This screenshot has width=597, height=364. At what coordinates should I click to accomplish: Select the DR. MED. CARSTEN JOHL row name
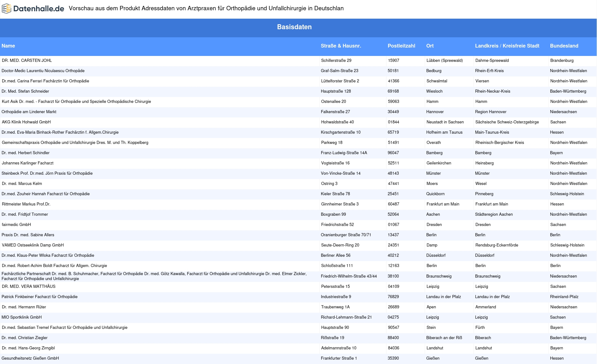coord(27,61)
